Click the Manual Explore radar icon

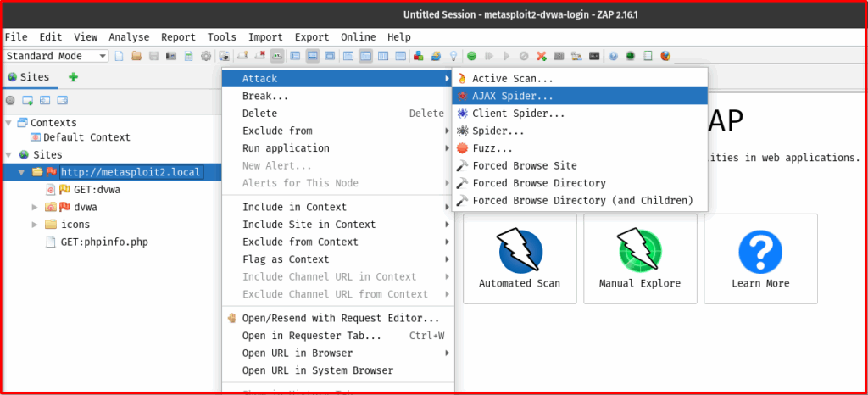click(x=640, y=250)
